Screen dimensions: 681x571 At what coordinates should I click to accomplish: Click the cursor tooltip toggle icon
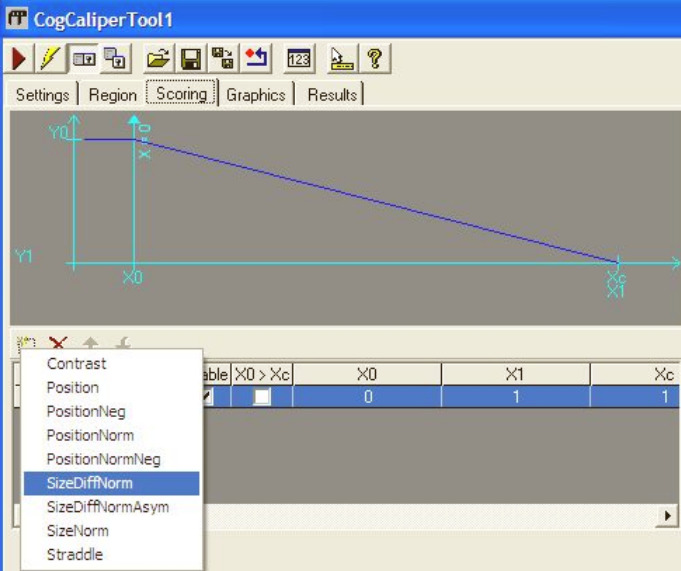pyautogui.click(x=342, y=58)
